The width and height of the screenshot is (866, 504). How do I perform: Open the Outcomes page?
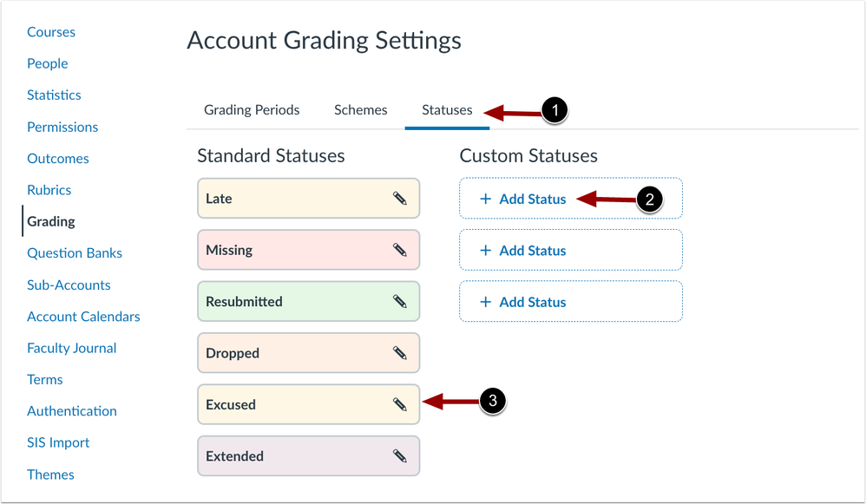(x=58, y=159)
